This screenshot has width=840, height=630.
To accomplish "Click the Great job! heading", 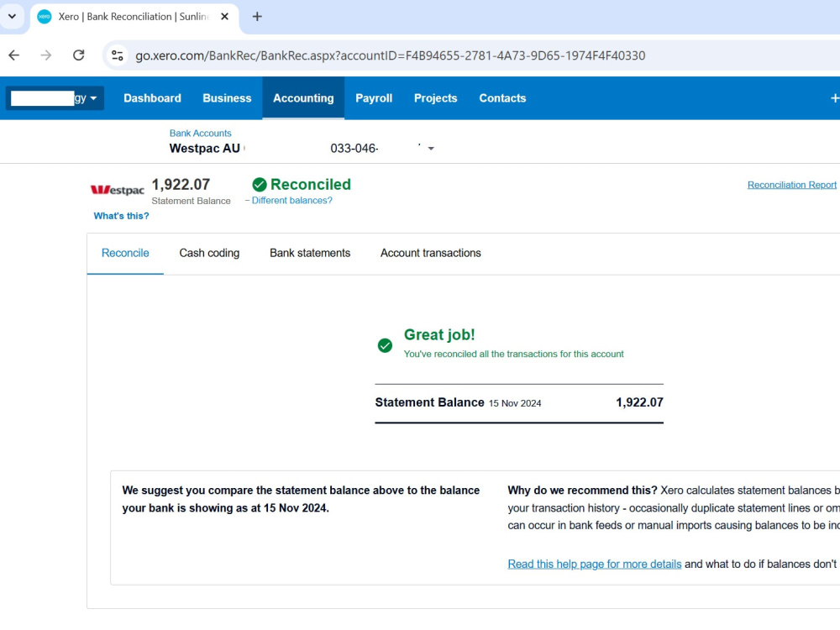I will click(439, 335).
